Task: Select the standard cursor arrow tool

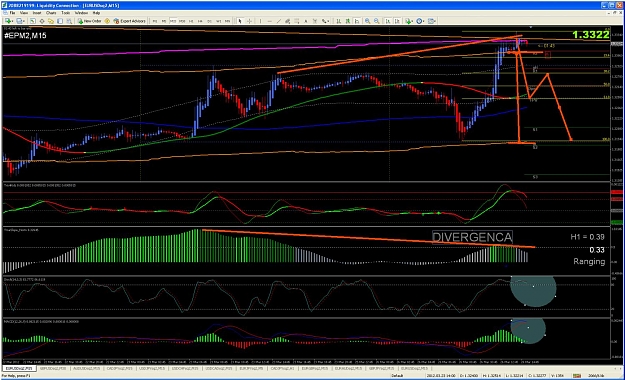Action: click(x=240, y=21)
